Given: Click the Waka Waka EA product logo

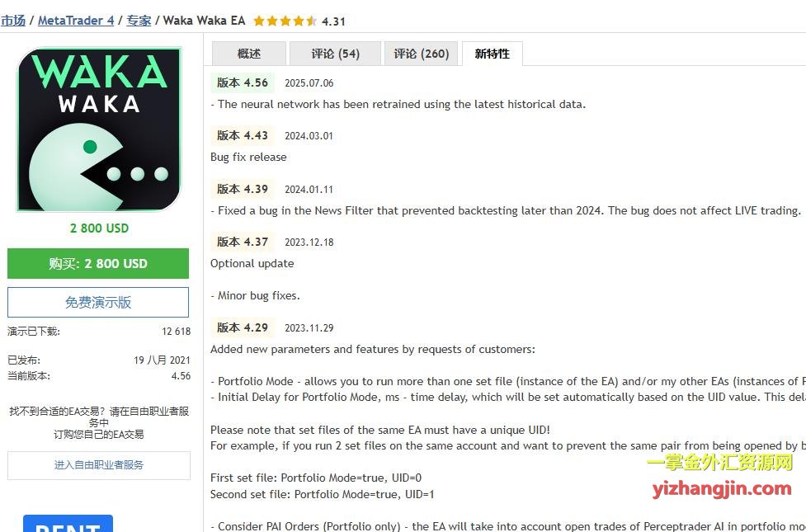Looking at the screenshot, I should (x=98, y=129).
